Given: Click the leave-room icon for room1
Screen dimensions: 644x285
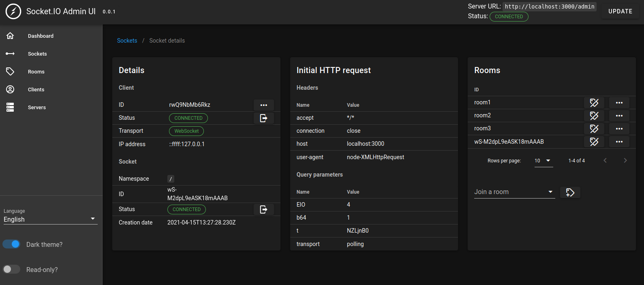Looking at the screenshot, I should (x=594, y=103).
